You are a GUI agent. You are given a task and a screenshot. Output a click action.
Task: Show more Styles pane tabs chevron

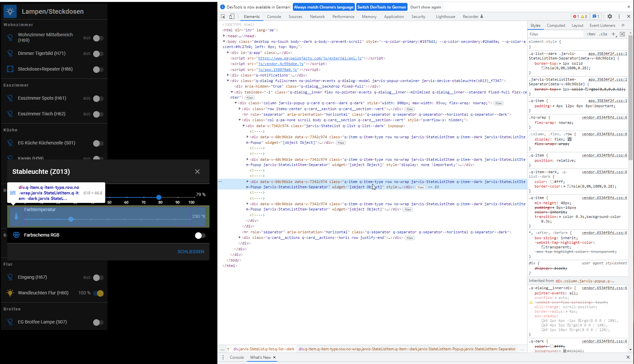623,25
